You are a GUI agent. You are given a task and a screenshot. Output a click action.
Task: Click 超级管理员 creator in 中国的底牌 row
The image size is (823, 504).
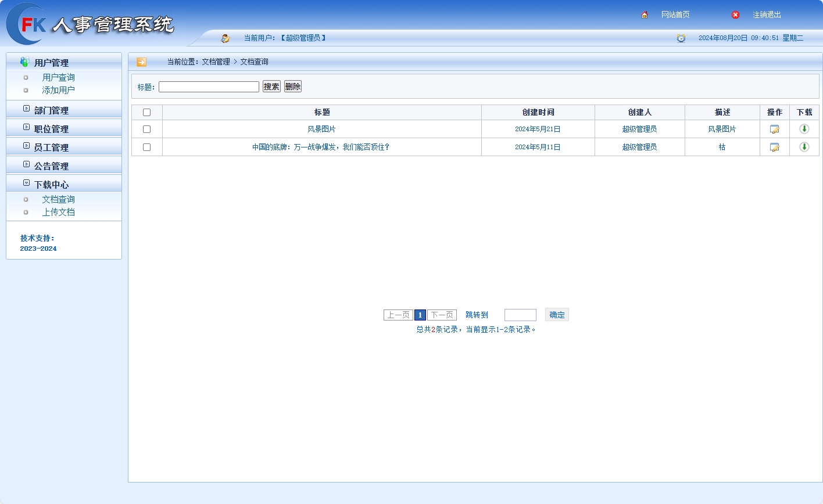pyautogui.click(x=639, y=147)
